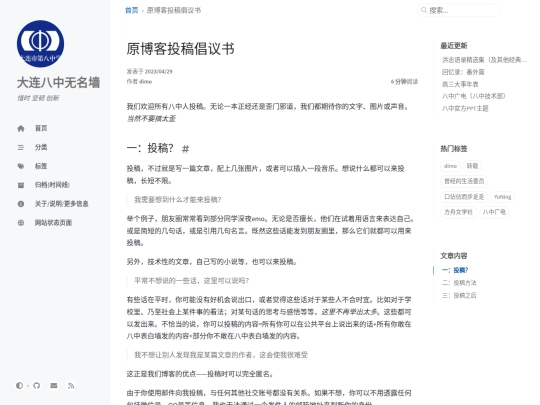Select the YuNing tag chip
This screenshot has width=540, height=405.
502,197
